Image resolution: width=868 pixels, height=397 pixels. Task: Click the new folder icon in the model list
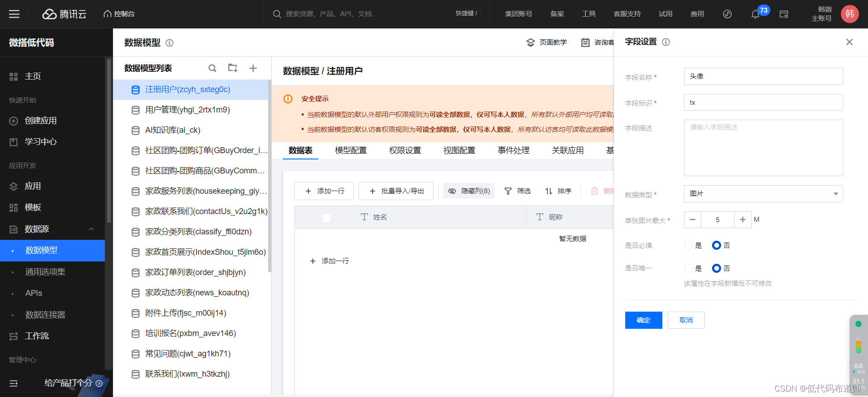pos(233,68)
